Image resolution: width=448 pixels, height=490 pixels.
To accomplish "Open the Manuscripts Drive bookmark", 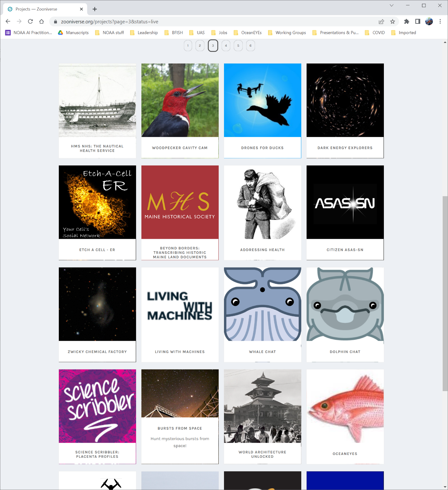I will click(73, 33).
